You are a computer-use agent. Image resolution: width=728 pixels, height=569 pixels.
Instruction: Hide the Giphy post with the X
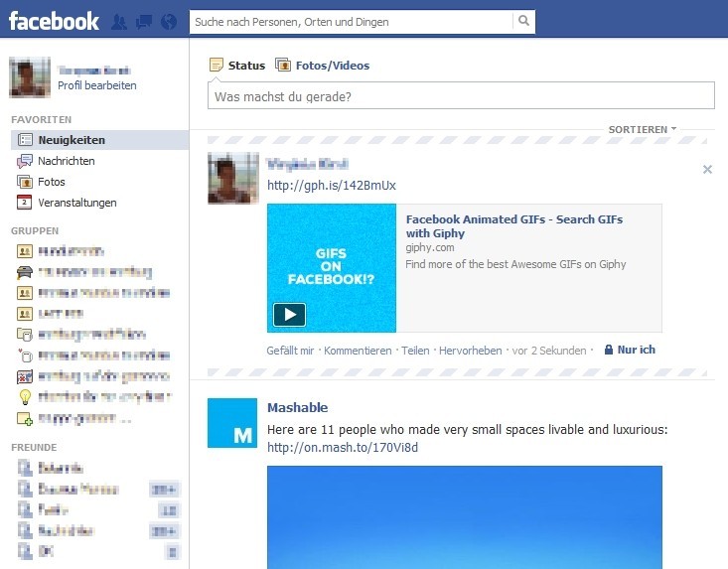[x=707, y=170]
